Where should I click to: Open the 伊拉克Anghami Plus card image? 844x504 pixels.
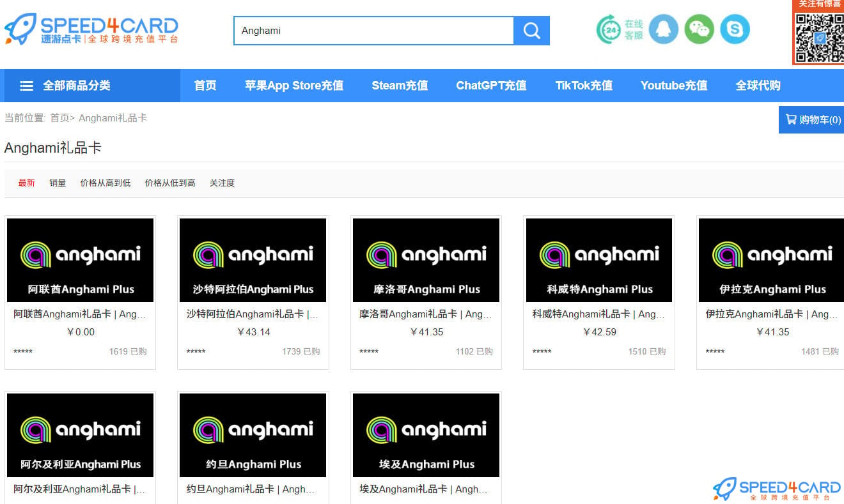(x=772, y=260)
